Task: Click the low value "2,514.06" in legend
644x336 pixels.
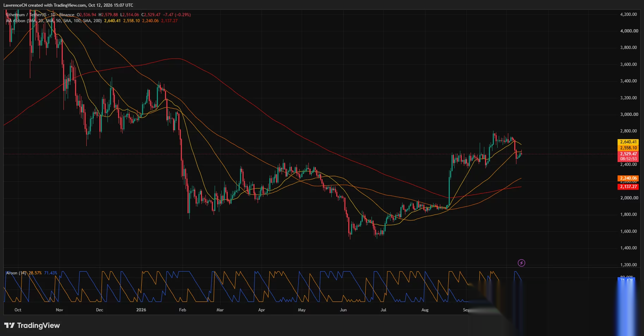Action: 131,15
